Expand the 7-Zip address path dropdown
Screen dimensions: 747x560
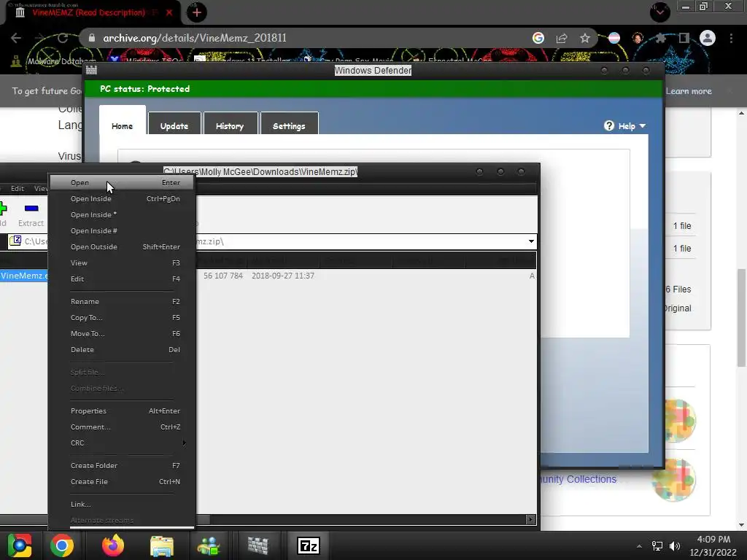click(x=531, y=241)
